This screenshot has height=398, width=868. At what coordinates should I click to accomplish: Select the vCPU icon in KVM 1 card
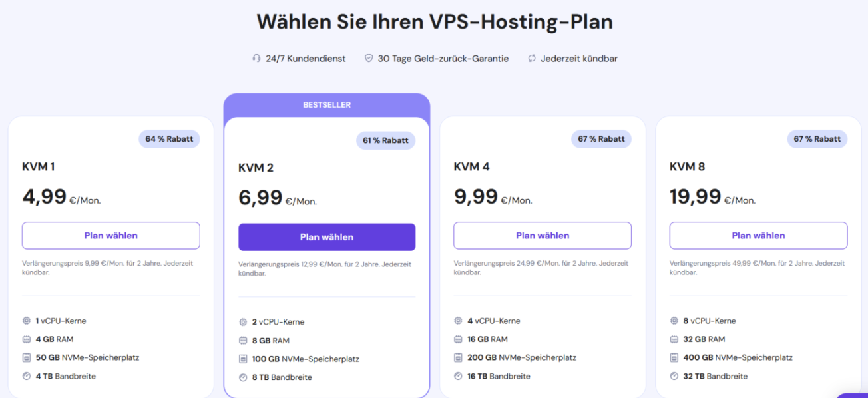click(x=27, y=320)
